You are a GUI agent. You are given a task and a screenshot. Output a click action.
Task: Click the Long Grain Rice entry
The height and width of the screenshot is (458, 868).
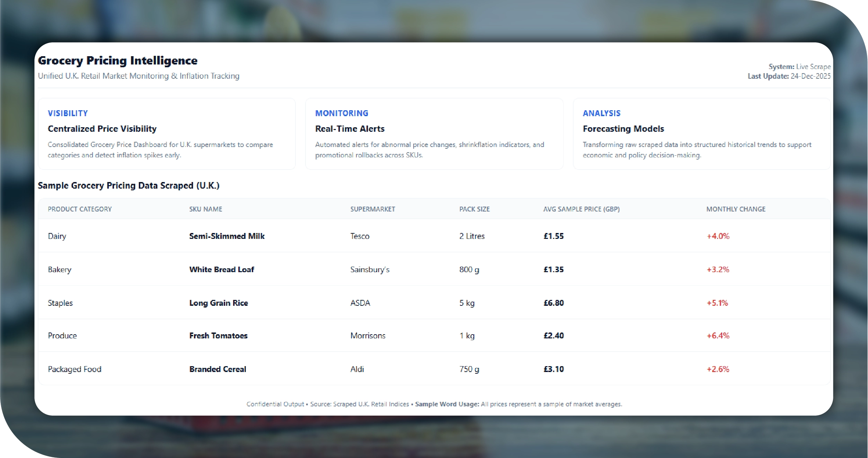218,303
